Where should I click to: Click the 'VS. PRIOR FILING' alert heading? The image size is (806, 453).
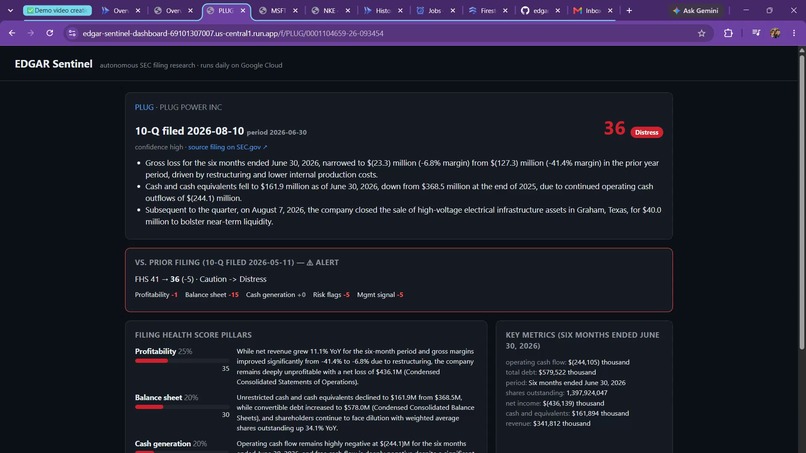point(237,262)
